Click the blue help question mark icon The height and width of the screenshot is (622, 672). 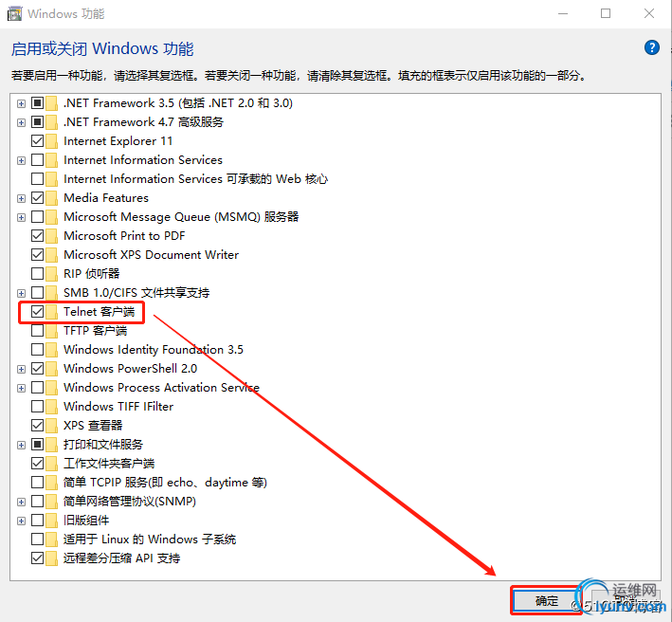click(x=652, y=47)
